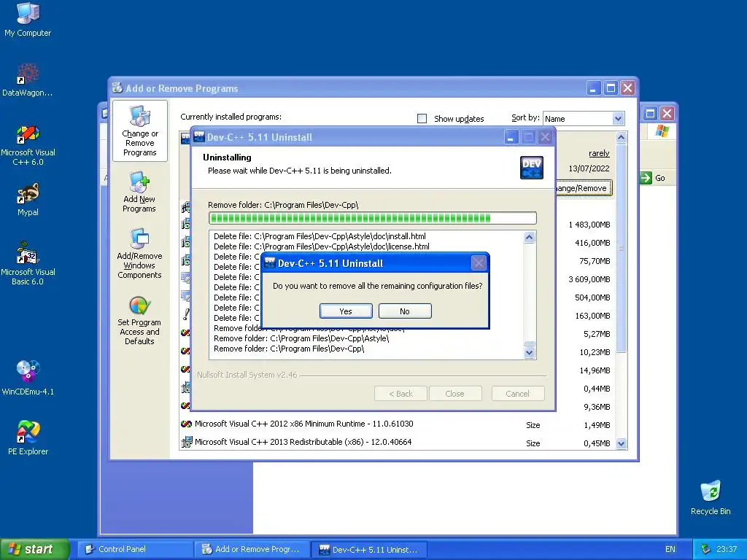Toggle the Show updates checkbox
Screen dimensions: 747x560
pyautogui.click(x=422, y=119)
